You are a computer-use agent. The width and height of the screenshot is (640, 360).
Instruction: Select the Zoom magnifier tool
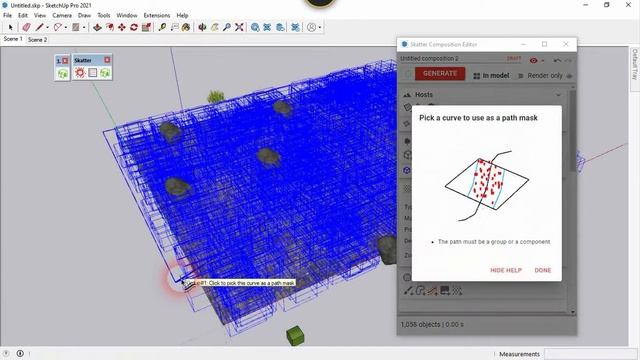click(227, 27)
